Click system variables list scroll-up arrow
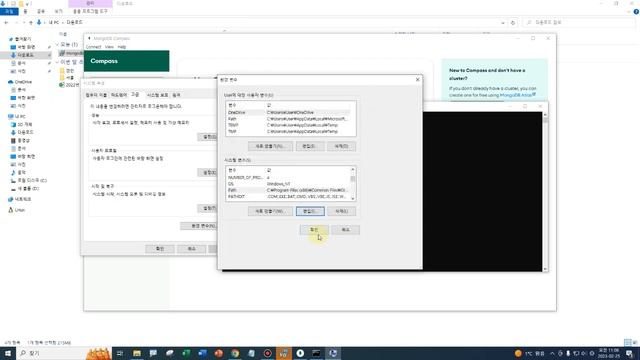 [353, 169]
